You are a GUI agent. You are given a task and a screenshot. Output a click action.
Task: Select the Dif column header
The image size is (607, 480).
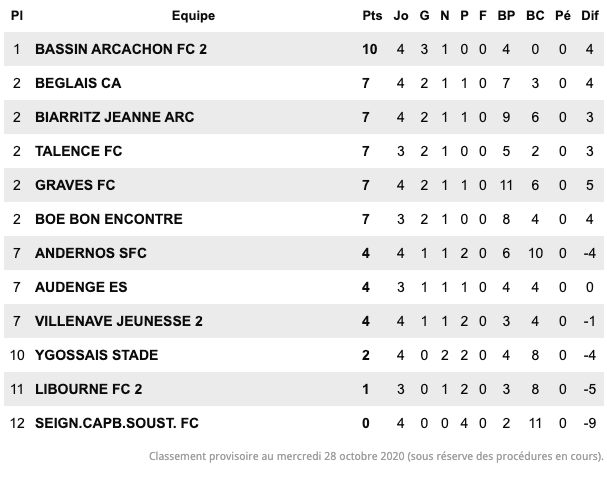click(590, 15)
